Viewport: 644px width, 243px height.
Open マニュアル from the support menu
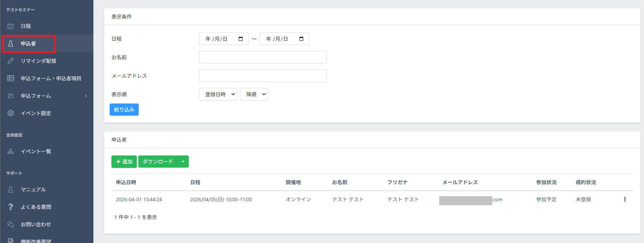pyautogui.click(x=33, y=190)
